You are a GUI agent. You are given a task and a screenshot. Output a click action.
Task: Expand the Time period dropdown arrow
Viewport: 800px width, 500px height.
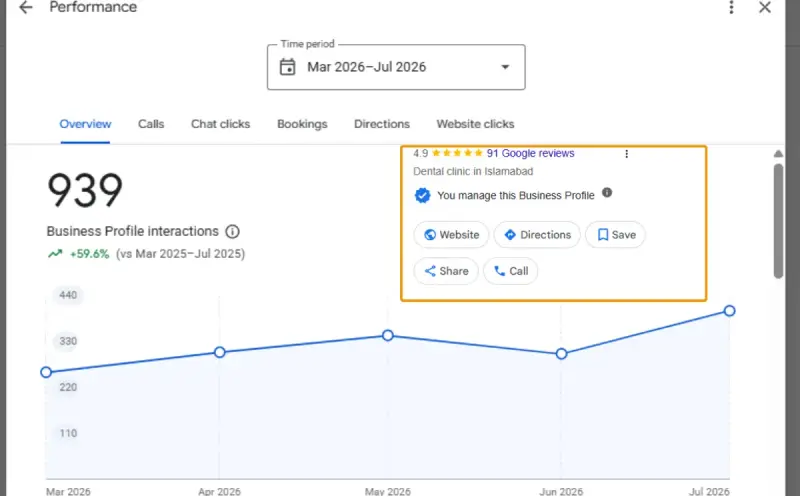(x=505, y=67)
